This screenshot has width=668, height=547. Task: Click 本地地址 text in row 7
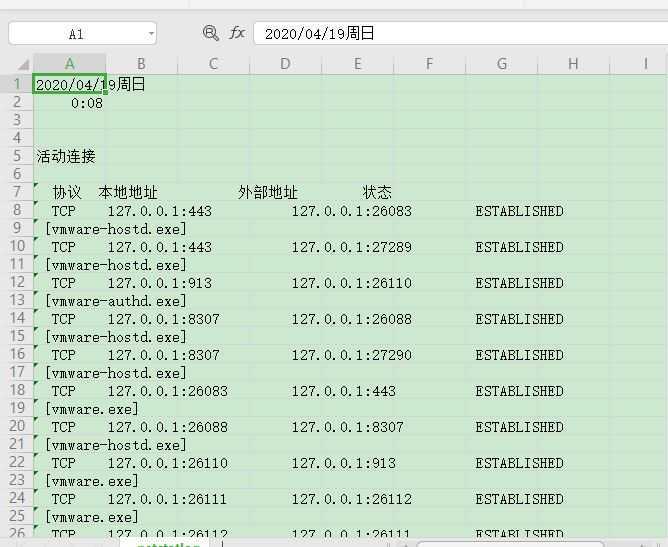[x=128, y=193]
